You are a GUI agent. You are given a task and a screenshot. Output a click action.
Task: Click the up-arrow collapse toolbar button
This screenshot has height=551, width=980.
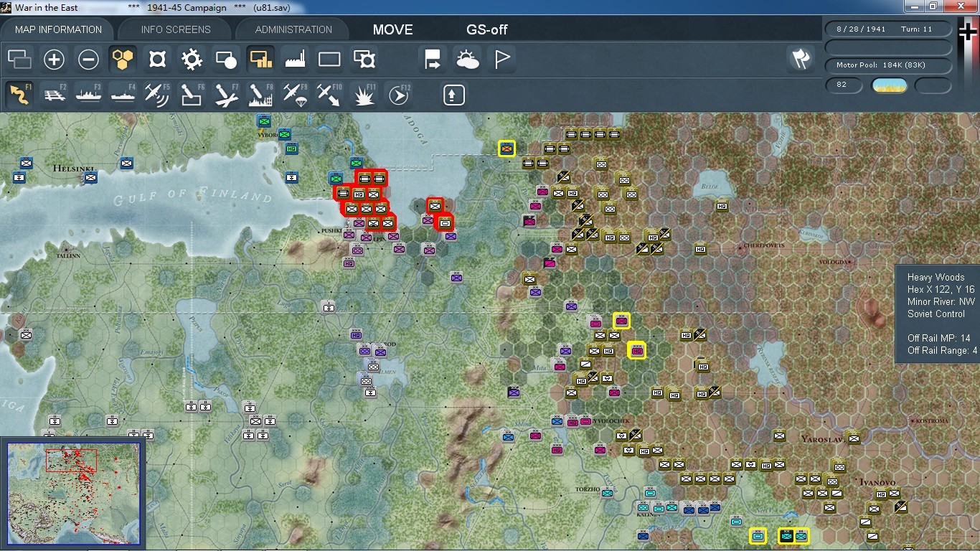[454, 95]
